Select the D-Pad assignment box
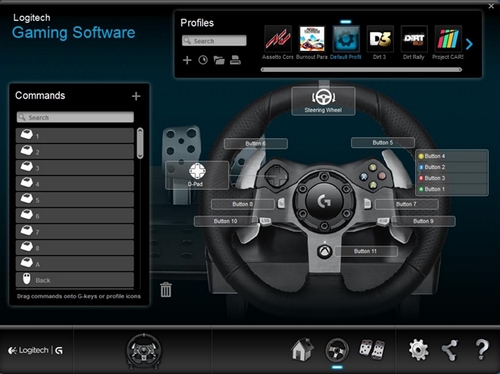Screen dimensions: 500x374 point(197,175)
